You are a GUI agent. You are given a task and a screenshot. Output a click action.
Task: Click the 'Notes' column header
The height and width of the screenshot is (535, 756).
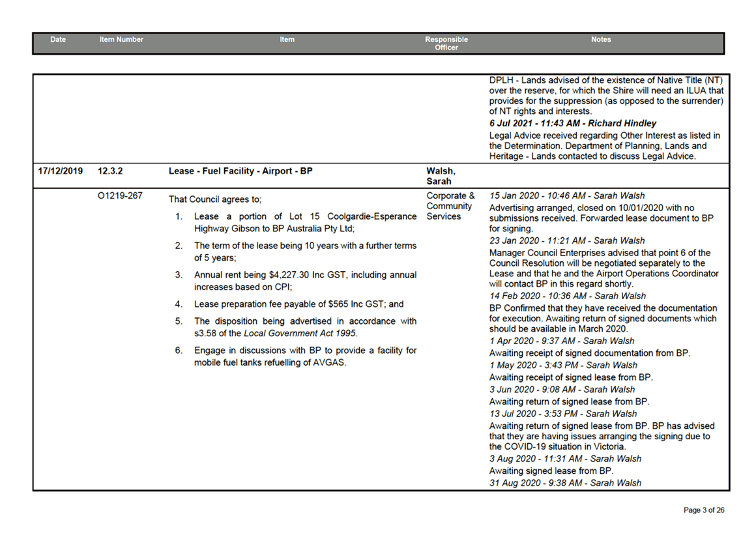601,40
